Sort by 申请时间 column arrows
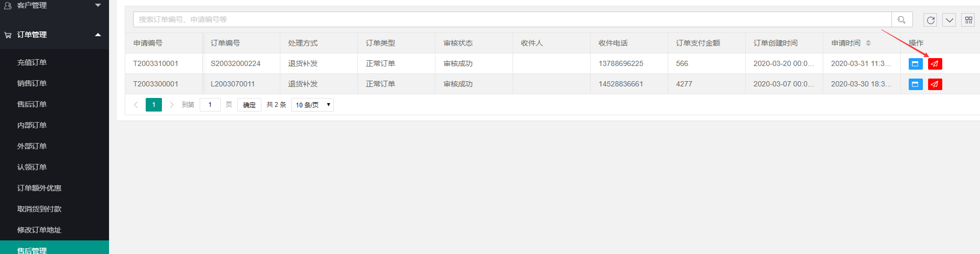 tap(868, 43)
